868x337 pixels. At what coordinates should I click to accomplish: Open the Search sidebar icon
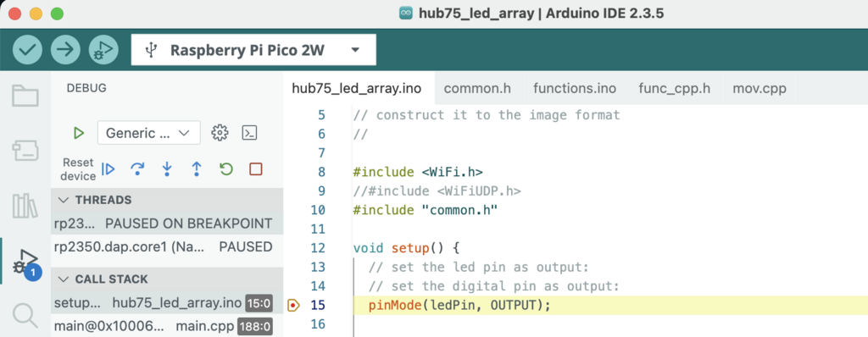pos(25,316)
